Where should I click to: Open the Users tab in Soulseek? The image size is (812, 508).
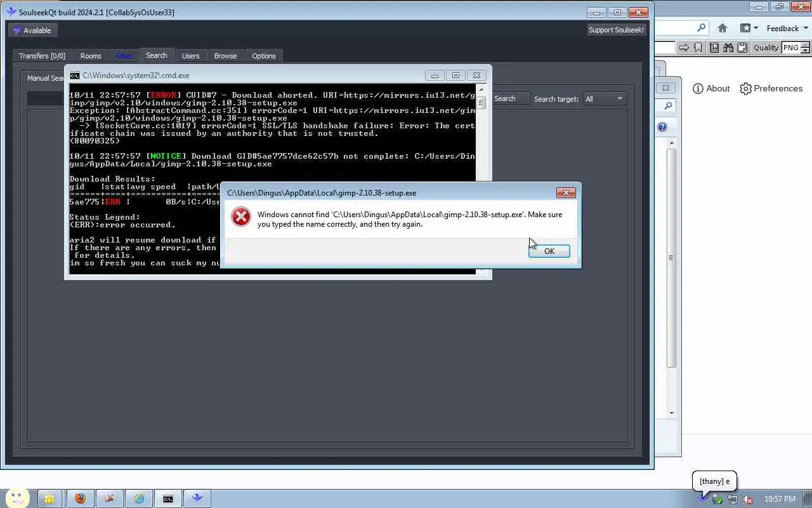(x=190, y=56)
